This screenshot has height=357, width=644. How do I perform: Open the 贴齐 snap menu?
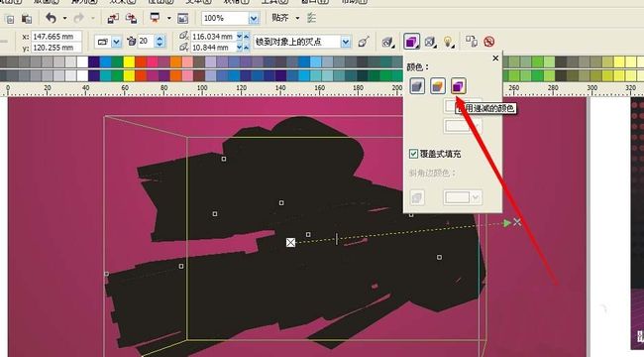click(x=285, y=18)
